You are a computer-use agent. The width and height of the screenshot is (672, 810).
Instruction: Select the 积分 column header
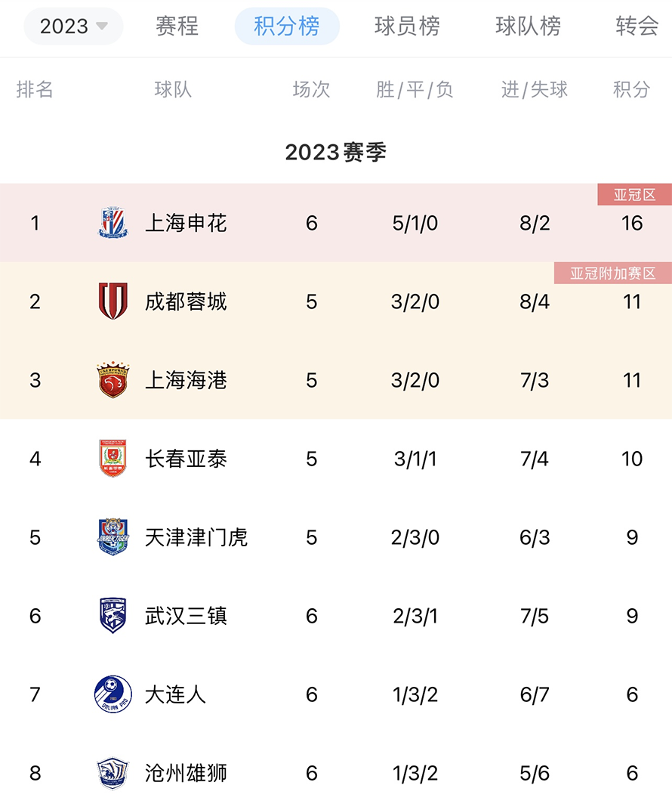pyautogui.click(x=632, y=89)
